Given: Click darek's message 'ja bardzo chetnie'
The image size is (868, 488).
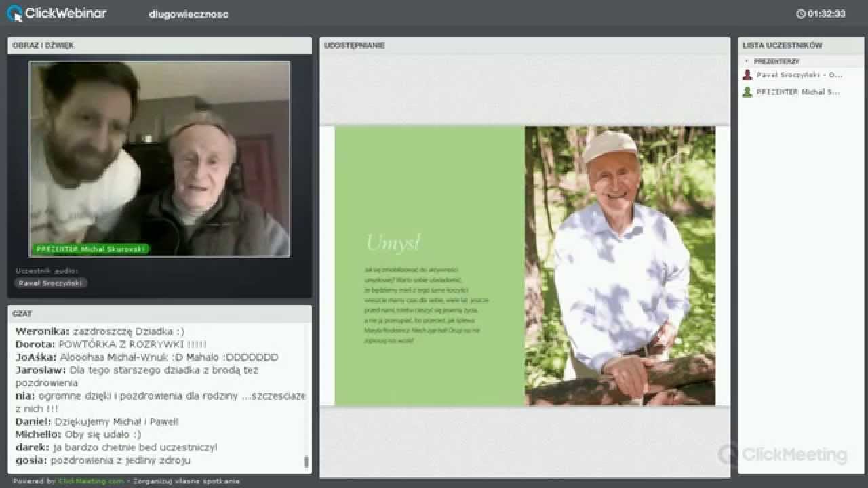Looking at the screenshot, I should pos(117,447).
